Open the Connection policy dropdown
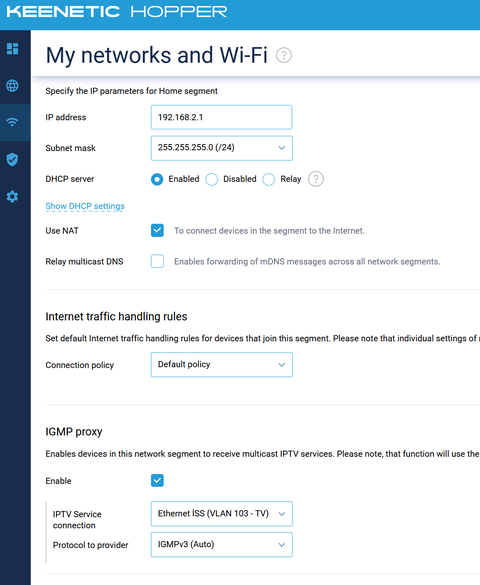Image resolution: width=480 pixels, height=585 pixels. pyautogui.click(x=222, y=365)
